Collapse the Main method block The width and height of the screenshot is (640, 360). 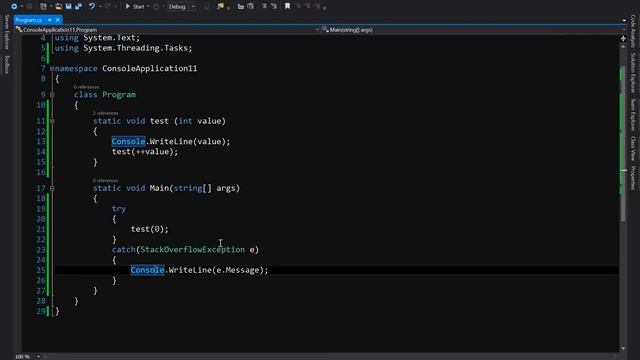click(x=52, y=188)
